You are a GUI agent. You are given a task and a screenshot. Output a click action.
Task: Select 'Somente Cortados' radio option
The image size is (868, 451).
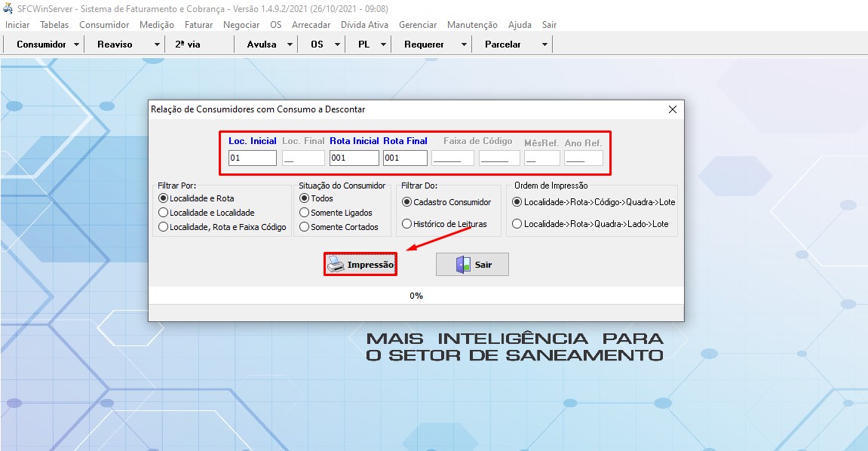305,226
